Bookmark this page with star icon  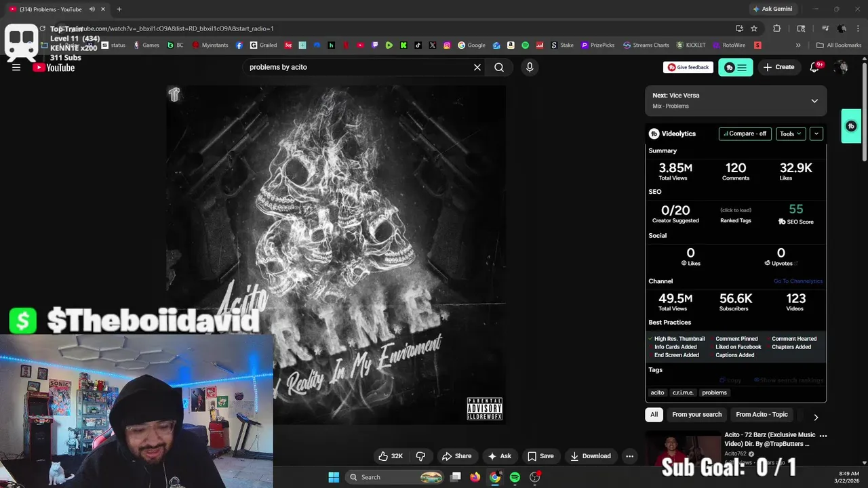754,28
